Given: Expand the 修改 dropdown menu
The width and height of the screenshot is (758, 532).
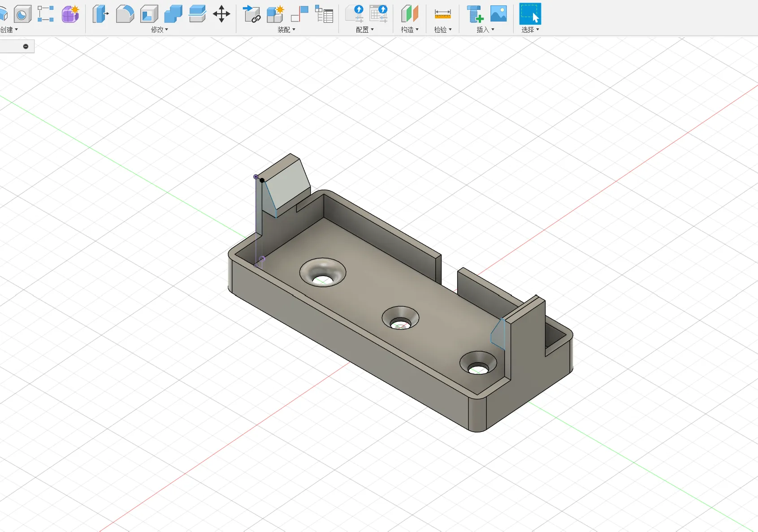Looking at the screenshot, I should [x=160, y=30].
